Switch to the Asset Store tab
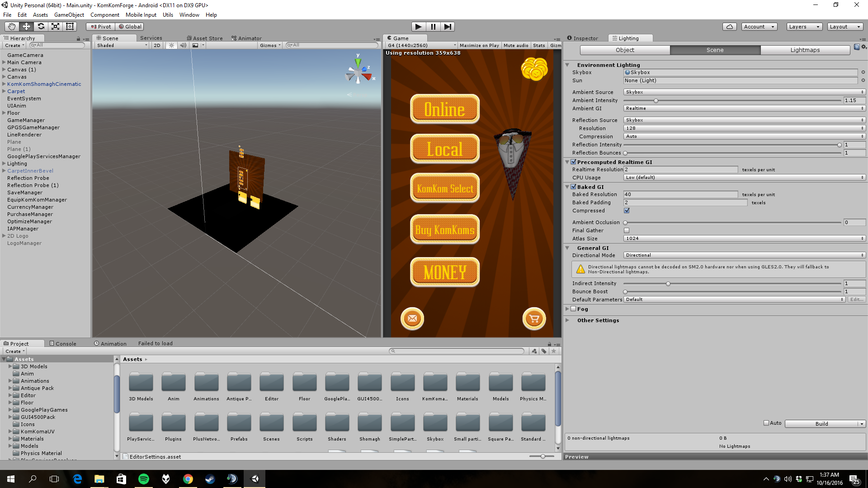868x488 pixels. [x=204, y=38]
